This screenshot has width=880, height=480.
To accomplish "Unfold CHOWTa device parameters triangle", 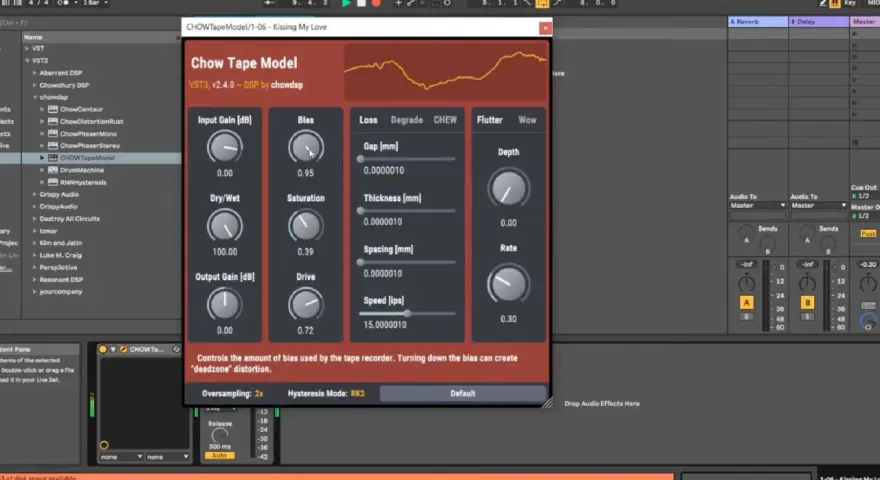I will (113, 349).
